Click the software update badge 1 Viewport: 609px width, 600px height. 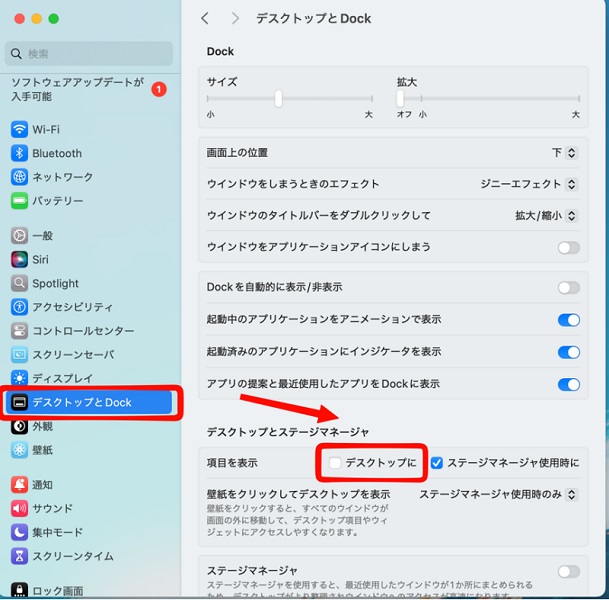pos(158,89)
